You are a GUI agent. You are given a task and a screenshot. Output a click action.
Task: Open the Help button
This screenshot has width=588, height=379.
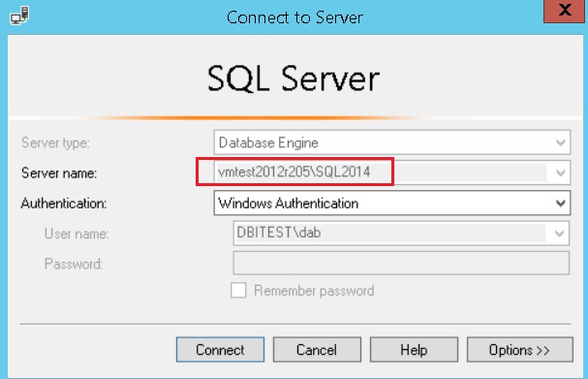click(414, 349)
